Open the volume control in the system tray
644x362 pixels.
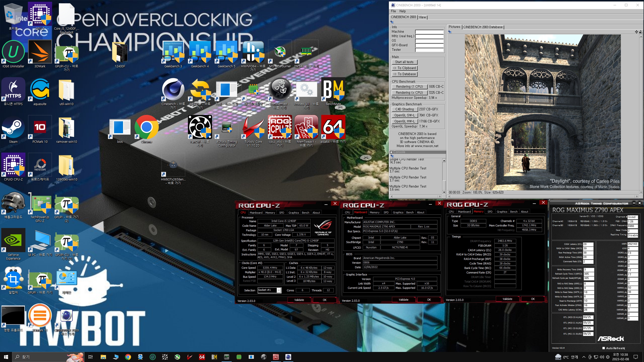[602, 357]
